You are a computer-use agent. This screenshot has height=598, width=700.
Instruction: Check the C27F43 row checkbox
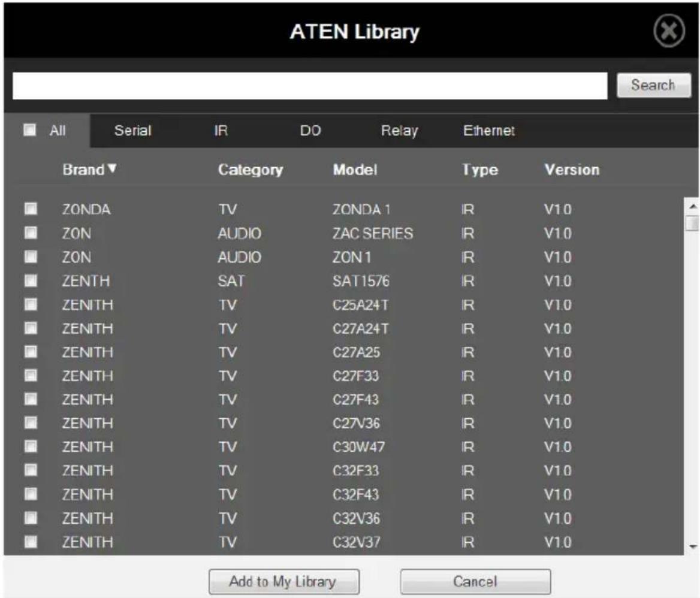coord(31,399)
